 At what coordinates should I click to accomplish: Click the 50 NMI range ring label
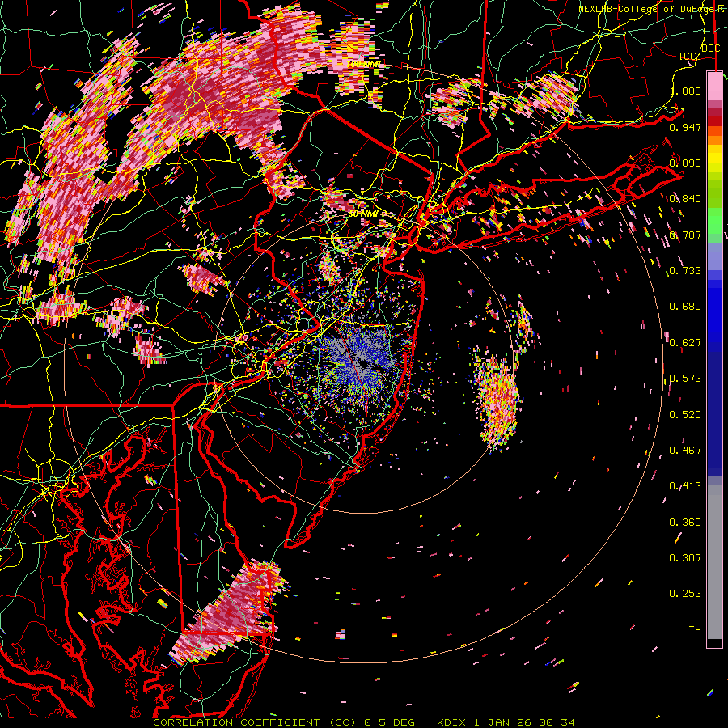(363, 214)
